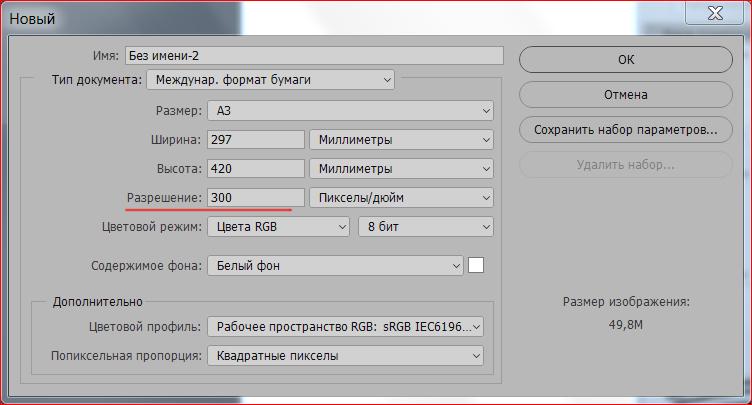
Task: Close the Новый dialog window
Action: (x=715, y=12)
